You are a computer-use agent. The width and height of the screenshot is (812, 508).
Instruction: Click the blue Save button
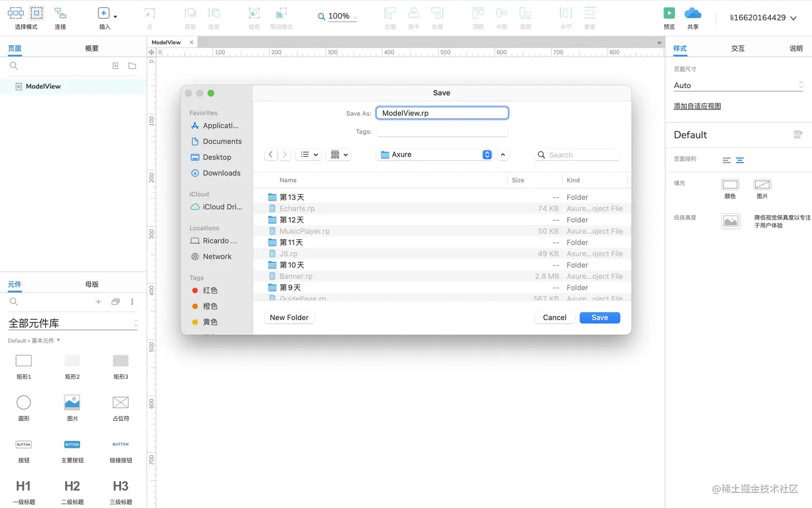pos(600,318)
